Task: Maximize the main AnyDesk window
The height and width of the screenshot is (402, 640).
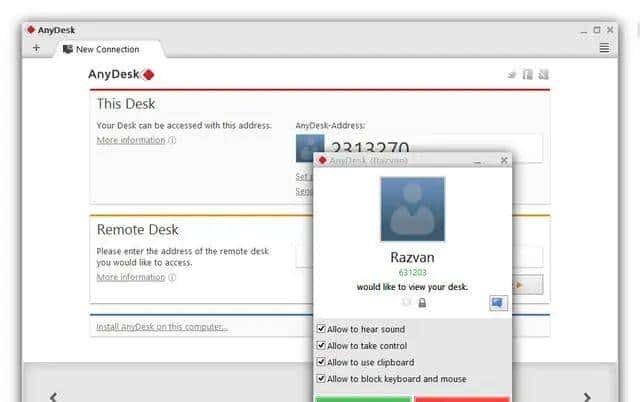Action: [x=597, y=30]
